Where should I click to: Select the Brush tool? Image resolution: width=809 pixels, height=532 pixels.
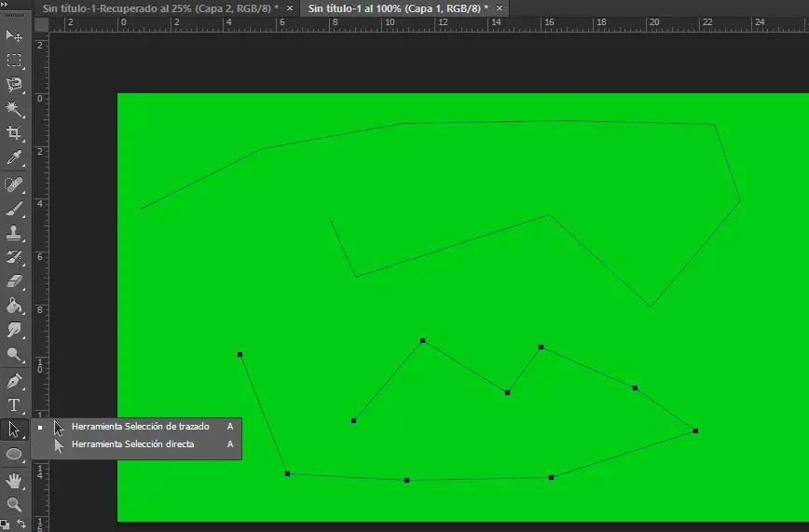pyautogui.click(x=14, y=209)
